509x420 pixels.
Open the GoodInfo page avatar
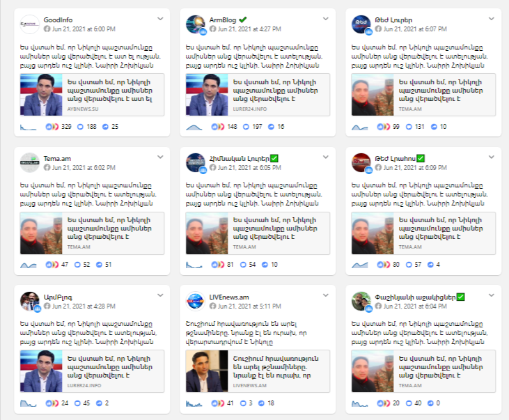coord(29,24)
